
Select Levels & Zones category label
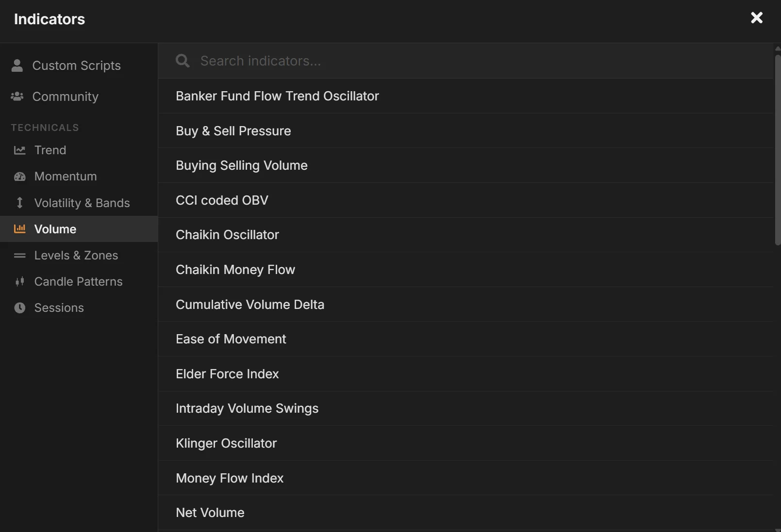click(x=76, y=255)
